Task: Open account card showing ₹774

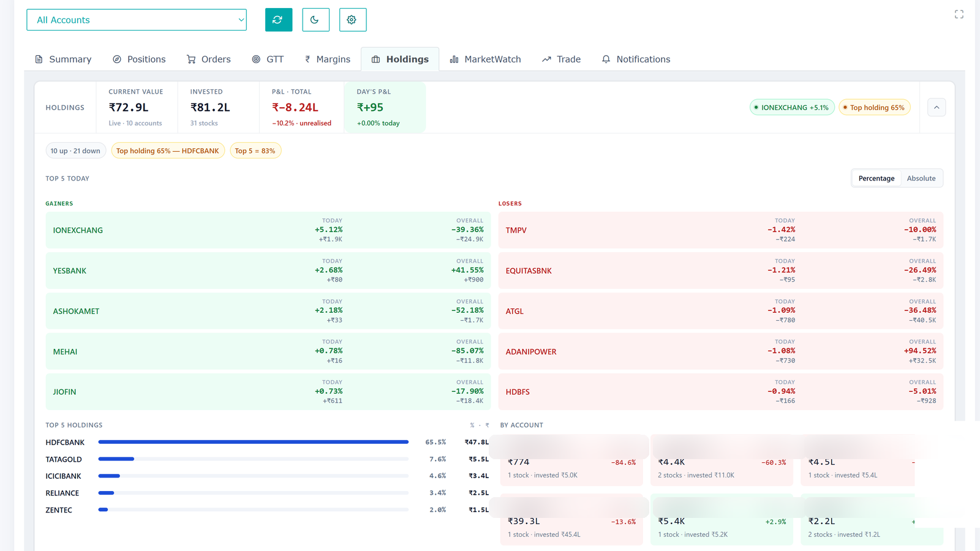Action: [571, 460]
